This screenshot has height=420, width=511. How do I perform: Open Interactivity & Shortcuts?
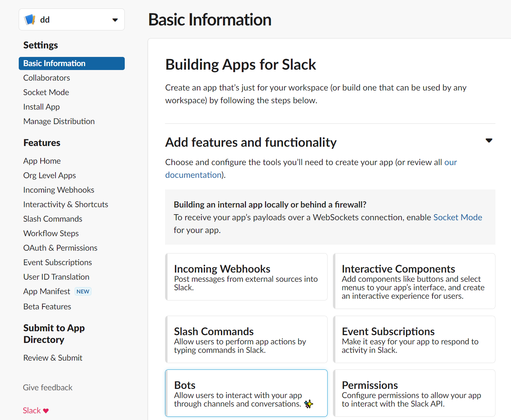(x=66, y=204)
